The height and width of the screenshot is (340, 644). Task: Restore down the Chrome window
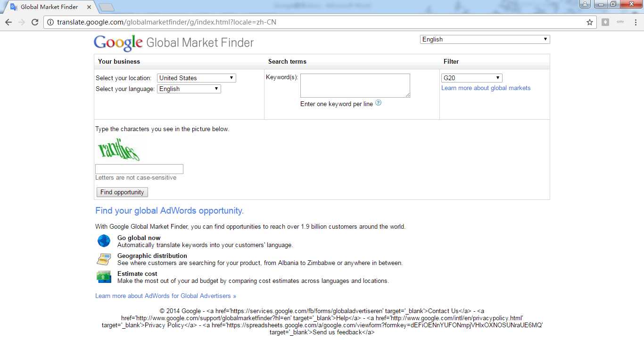click(x=613, y=4)
